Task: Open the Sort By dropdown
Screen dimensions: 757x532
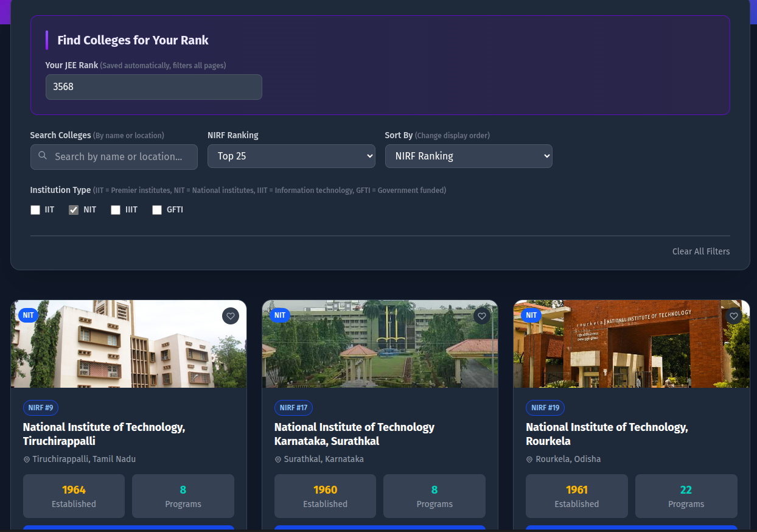Action: (469, 156)
